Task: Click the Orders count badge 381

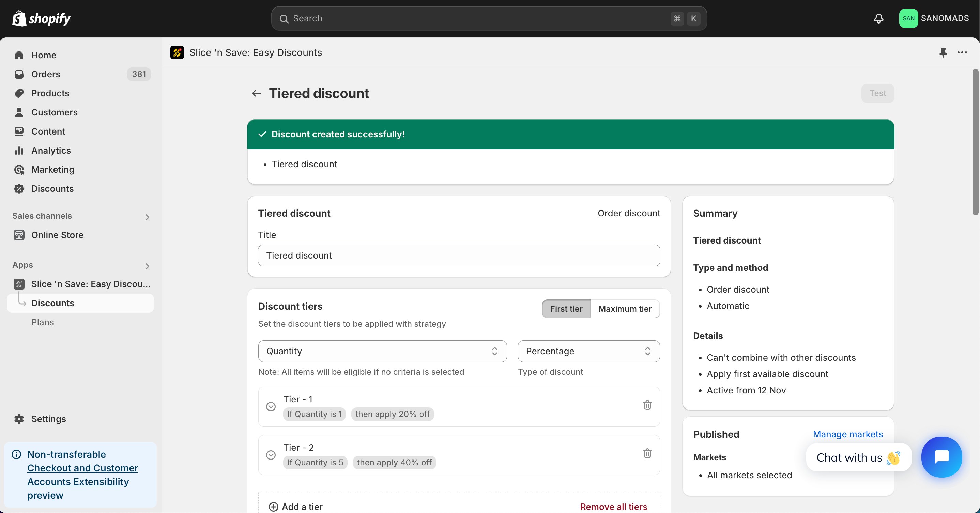Action: (139, 74)
